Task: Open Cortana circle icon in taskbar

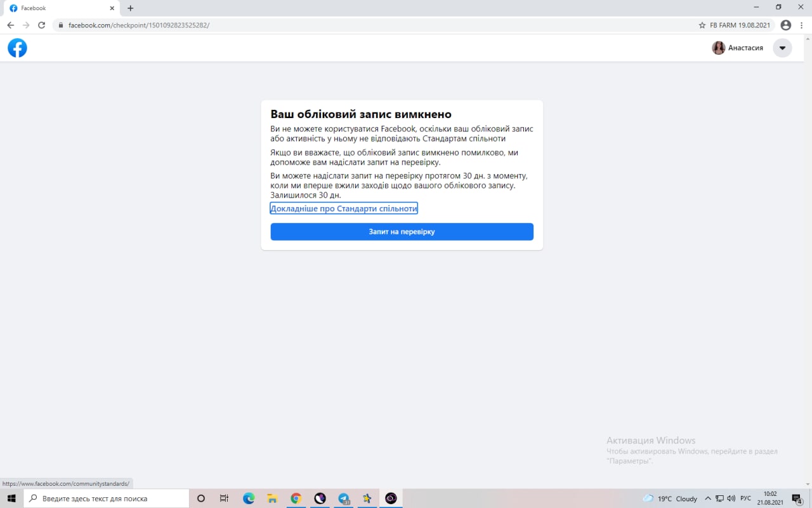Action: click(x=201, y=498)
